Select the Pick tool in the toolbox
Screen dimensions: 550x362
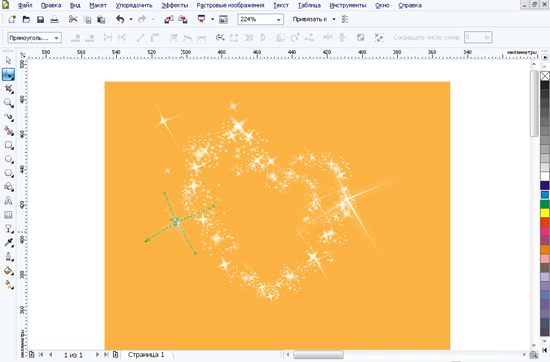(x=8, y=61)
